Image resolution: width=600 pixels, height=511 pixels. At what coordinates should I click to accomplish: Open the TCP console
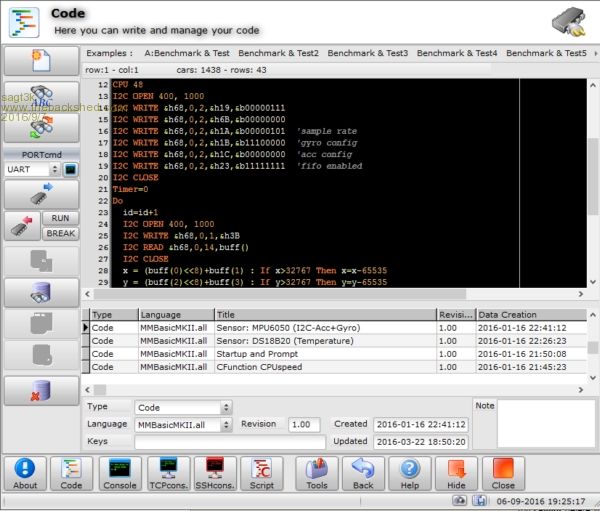(168, 473)
